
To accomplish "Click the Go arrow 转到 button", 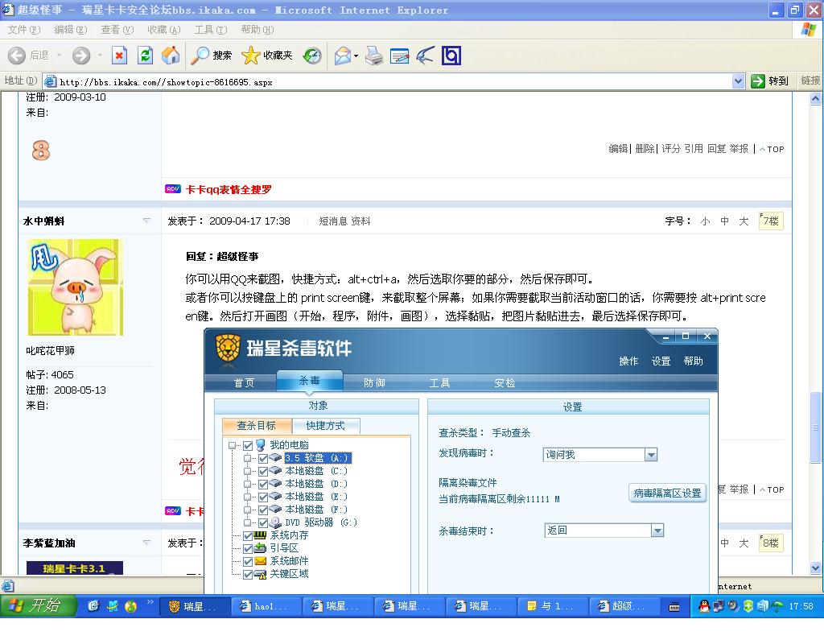I will pos(770,81).
